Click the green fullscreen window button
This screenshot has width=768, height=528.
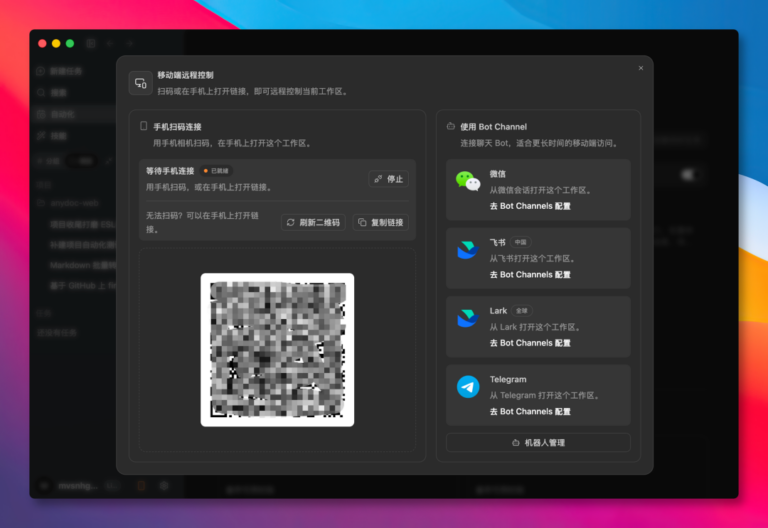click(70, 43)
